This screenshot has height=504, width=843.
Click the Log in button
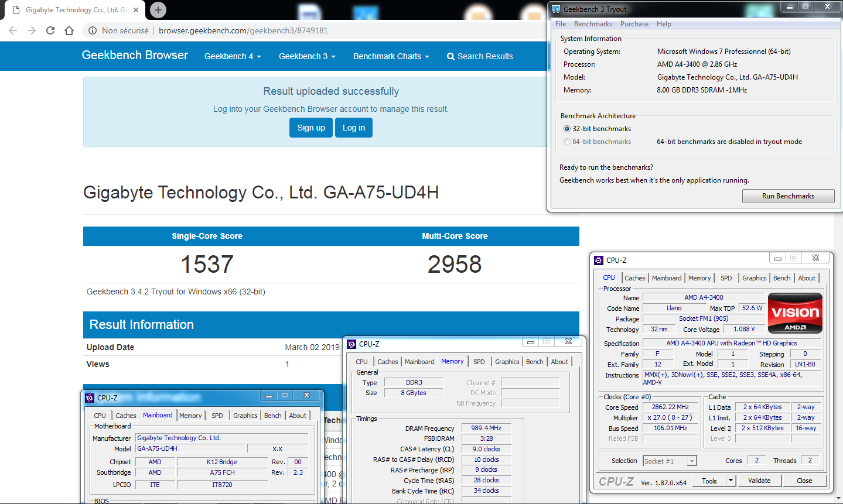[x=354, y=128]
